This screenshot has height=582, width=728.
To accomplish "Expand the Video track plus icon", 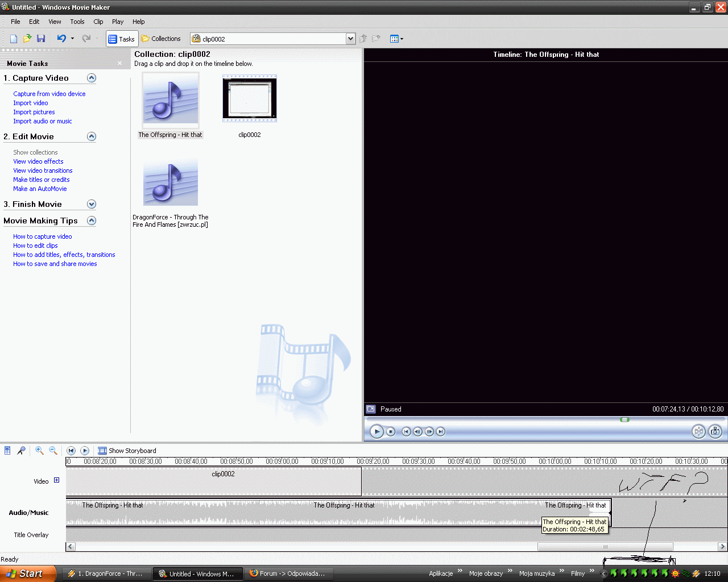I will pos(56,480).
